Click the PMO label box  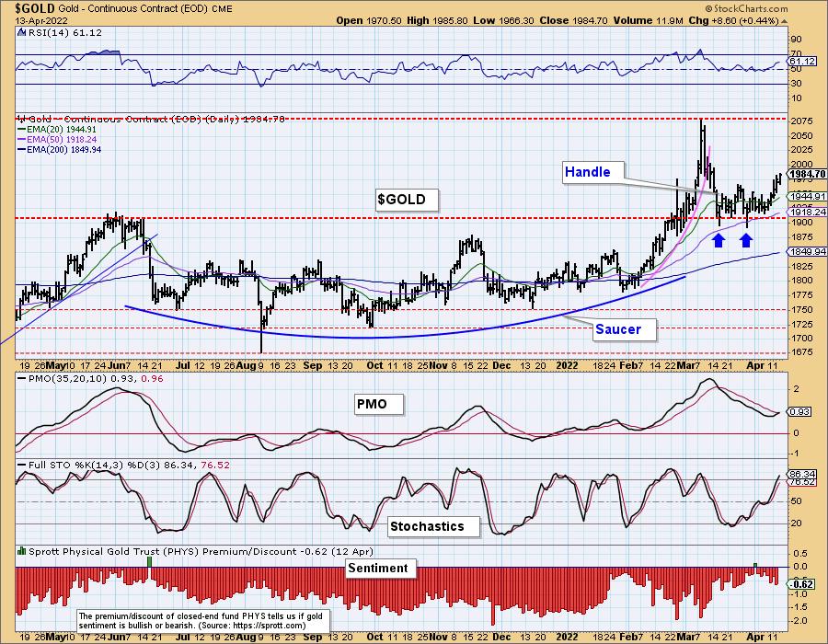click(379, 405)
